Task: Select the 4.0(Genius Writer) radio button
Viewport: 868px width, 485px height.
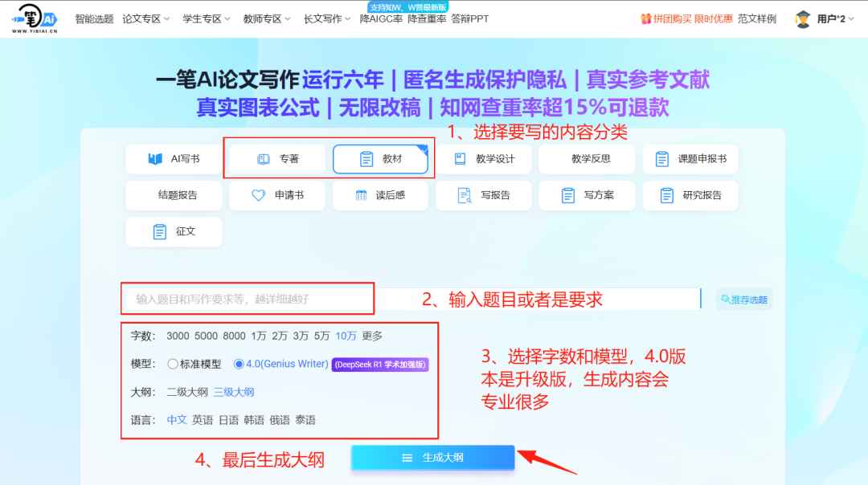Action: (x=239, y=364)
